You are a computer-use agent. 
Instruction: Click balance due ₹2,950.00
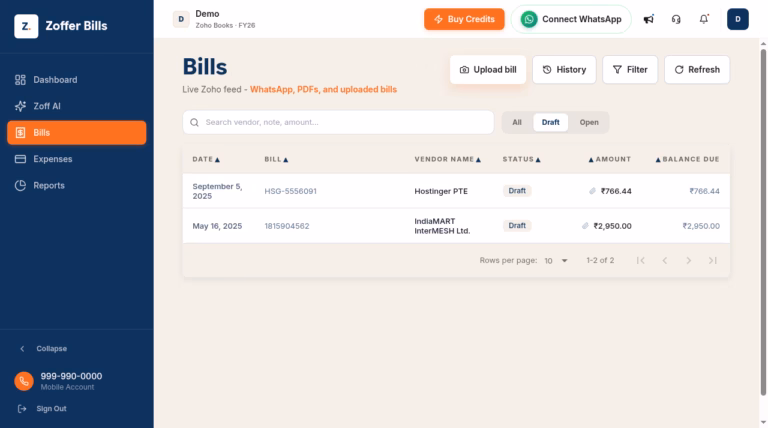[x=701, y=226]
